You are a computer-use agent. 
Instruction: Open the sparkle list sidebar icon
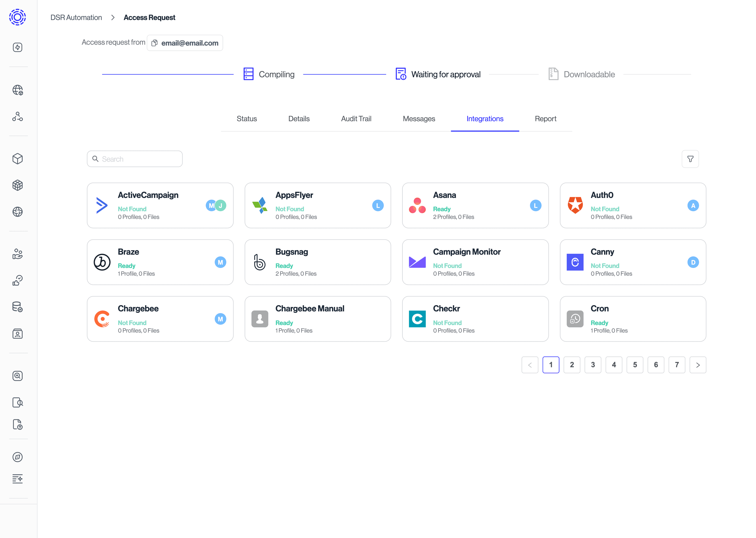[18, 479]
